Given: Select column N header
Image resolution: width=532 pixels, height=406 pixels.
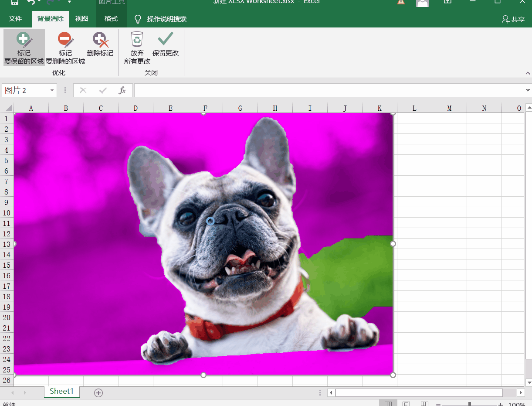Looking at the screenshot, I should [484, 108].
